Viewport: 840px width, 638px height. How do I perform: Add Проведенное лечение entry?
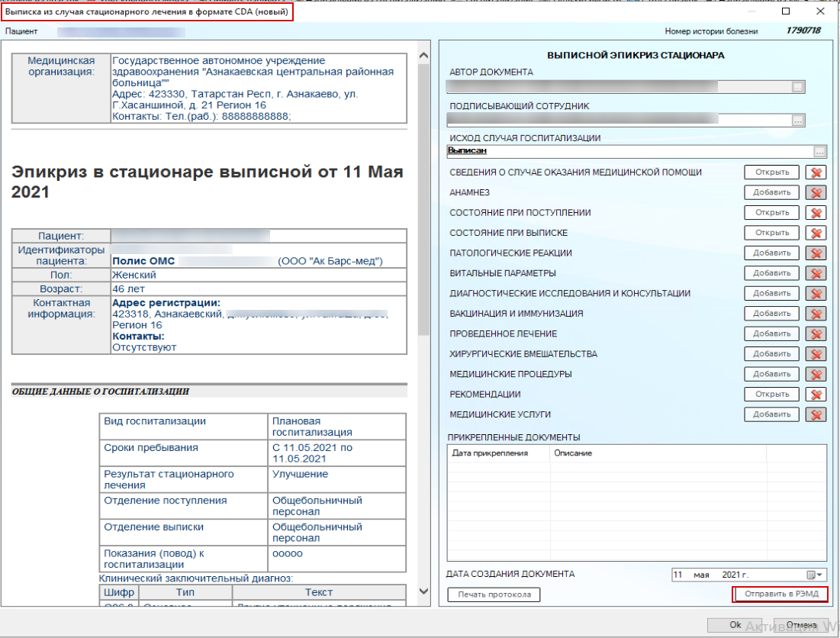pos(772,333)
